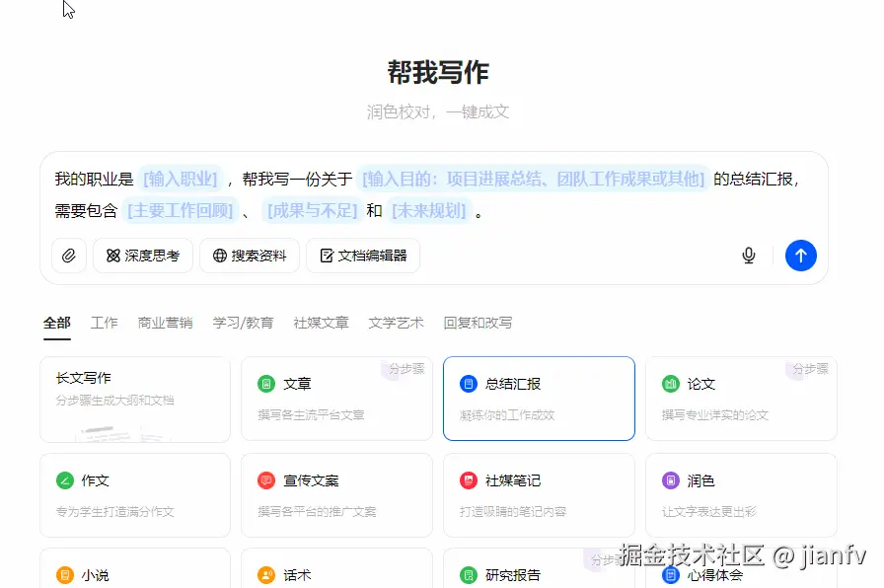Open the 文档编辑器 document editor
Viewport: 884px width, 588px height.
pos(363,256)
